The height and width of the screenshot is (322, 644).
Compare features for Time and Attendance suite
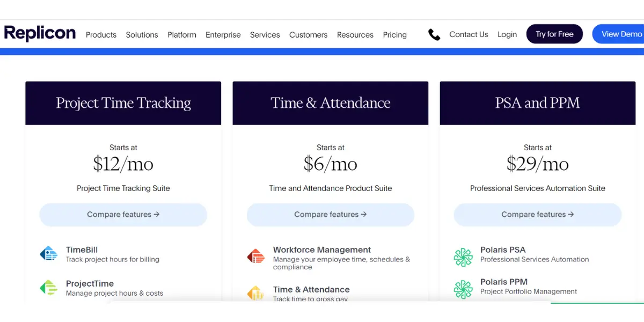click(330, 215)
